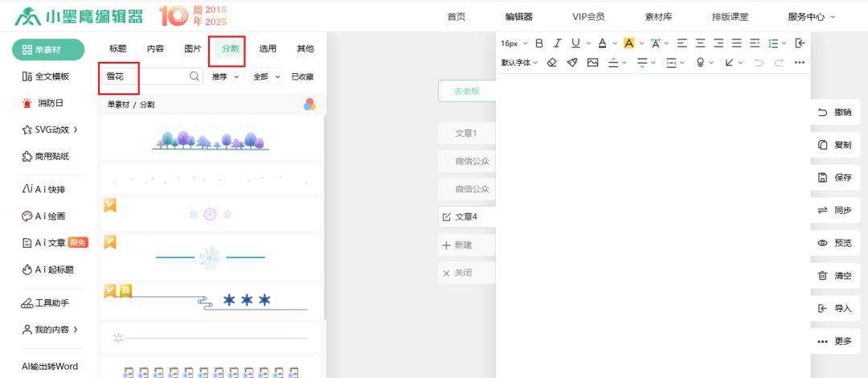The height and width of the screenshot is (378, 868).
Task: Select the format painter brush
Action: coord(572,63)
